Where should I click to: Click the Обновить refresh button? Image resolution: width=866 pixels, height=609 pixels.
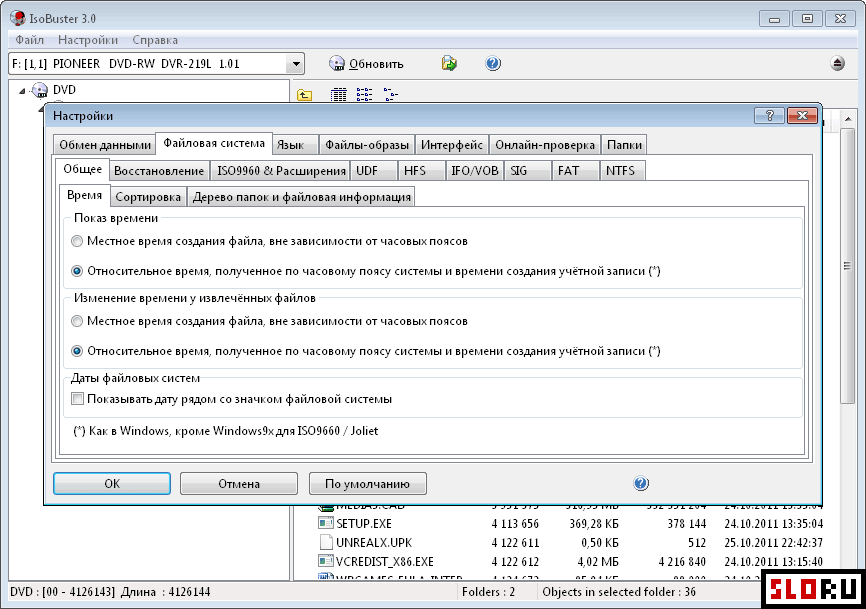coord(366,64)
